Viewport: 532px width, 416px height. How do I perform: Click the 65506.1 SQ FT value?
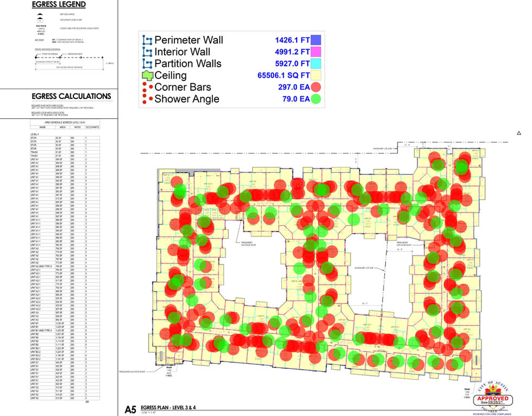(x=284, y=75)
